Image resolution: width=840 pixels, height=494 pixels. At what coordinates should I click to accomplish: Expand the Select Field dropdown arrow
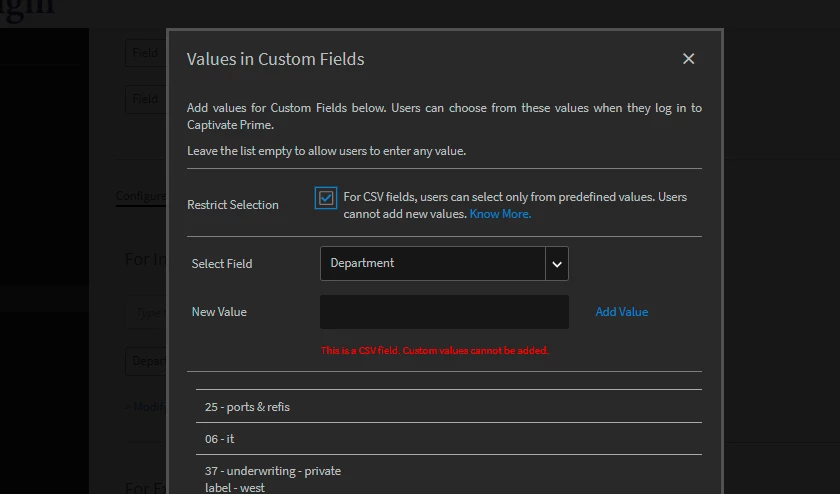pyautogui.click(x=557, y=264)
